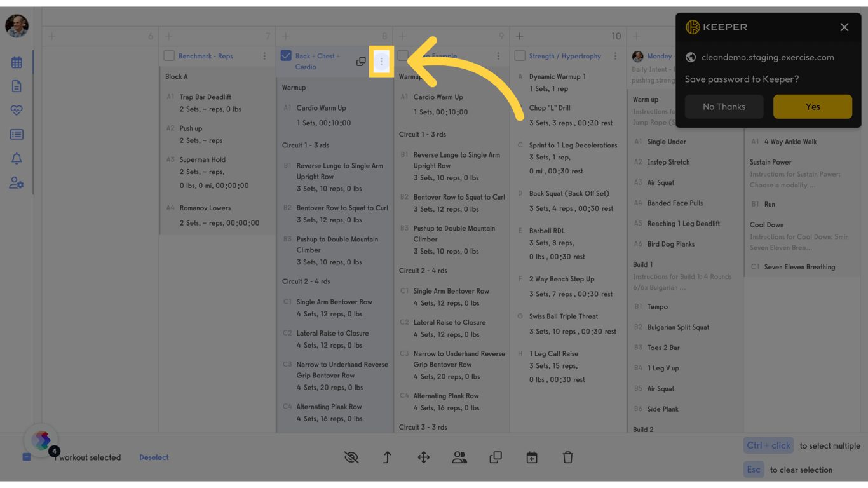The height and width of the screenshot is (488, 868).
Task: Open Benchmark - Reps three-dot menu
Action: [x=264, y=56]
